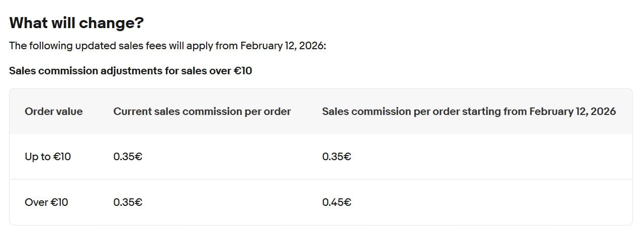Click the word "Current" in the table header
Screen dimensions: 644x239
pos(131,111)
